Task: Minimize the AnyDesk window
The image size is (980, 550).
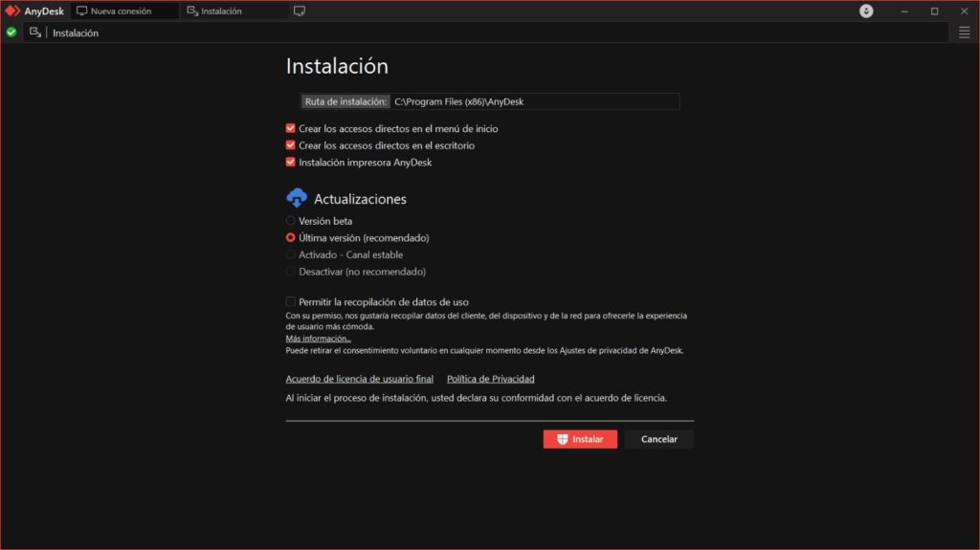Action: (x=904, y=11)
